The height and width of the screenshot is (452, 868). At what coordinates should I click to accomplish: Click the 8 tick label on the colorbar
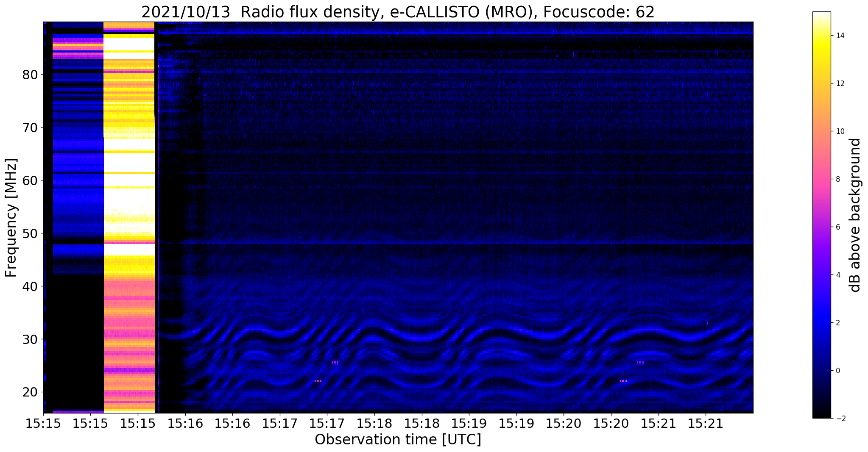coord(837,179)
